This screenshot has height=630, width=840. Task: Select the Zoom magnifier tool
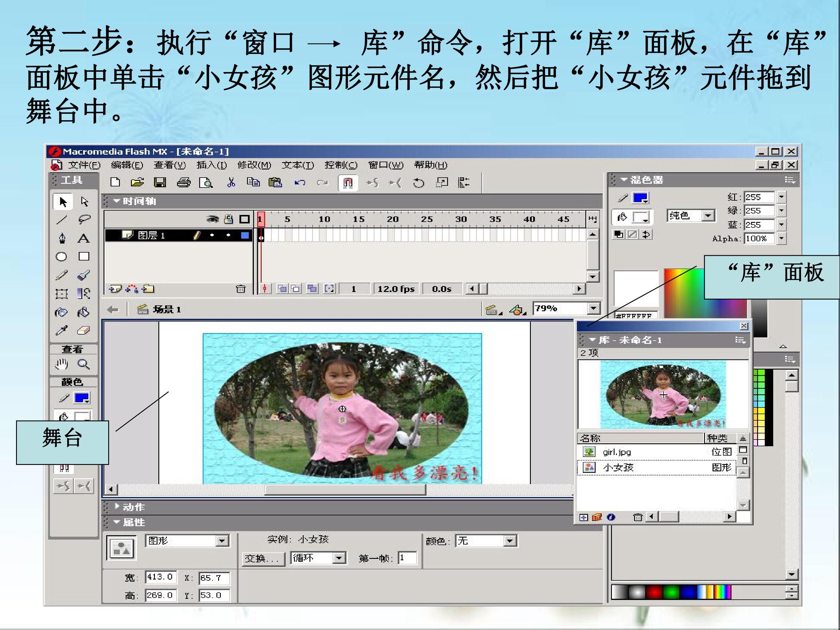point(83,364)
